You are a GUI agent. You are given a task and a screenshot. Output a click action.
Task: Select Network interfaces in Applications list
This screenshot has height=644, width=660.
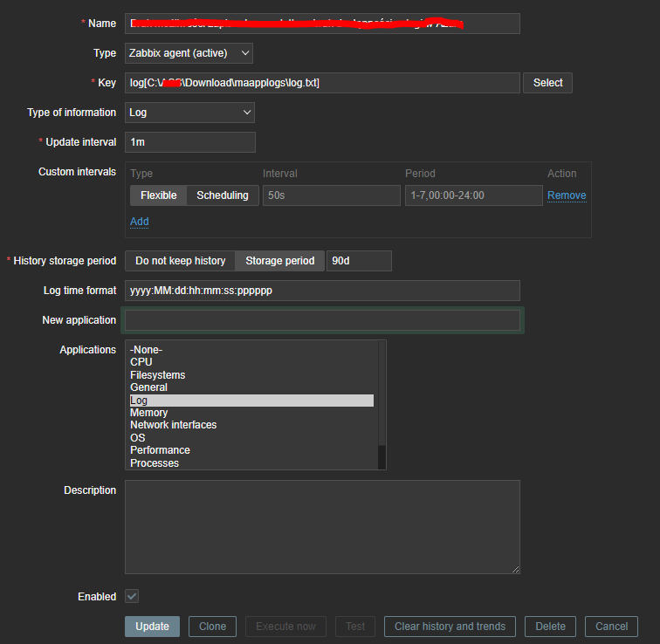tap(173, 425)
